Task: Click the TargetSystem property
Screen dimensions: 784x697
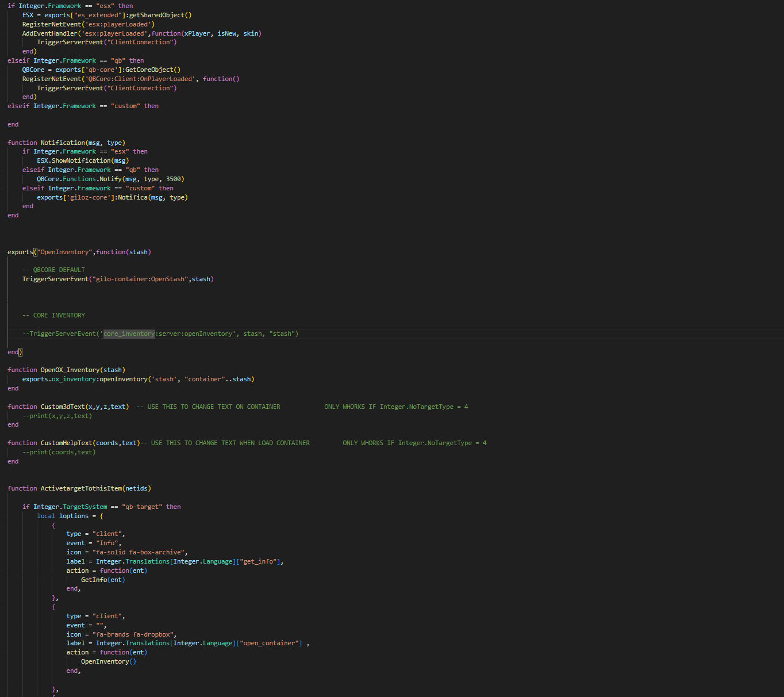Action: pyautogui.click(x=85, y=507)
